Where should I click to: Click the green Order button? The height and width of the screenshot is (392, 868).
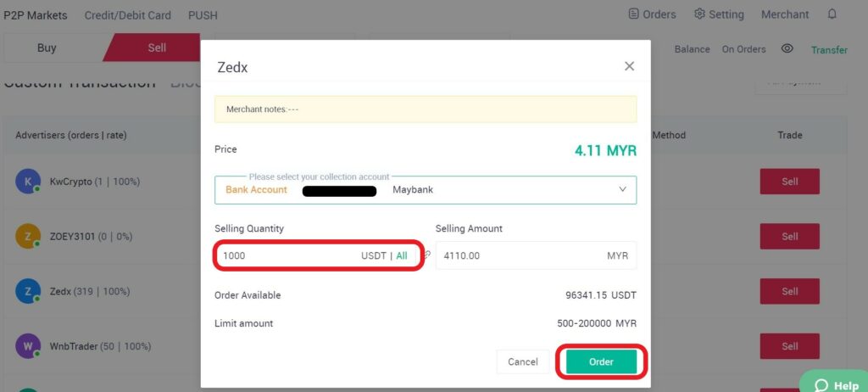tap(601, 361)
